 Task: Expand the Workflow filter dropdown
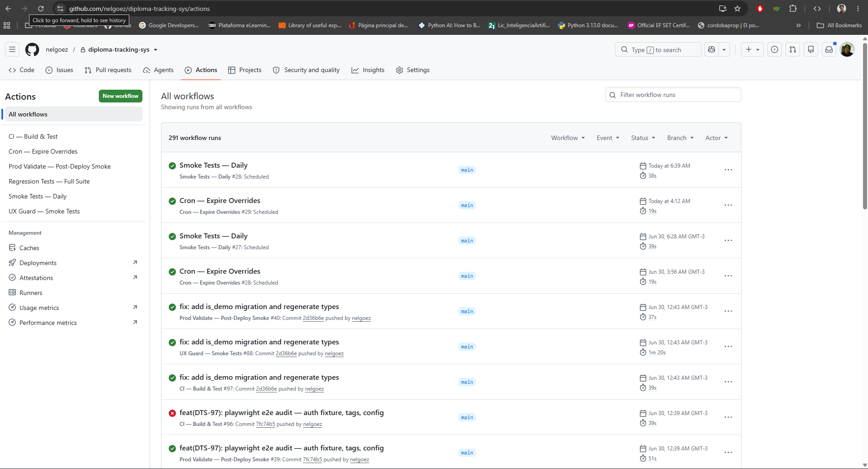point(568,138)
